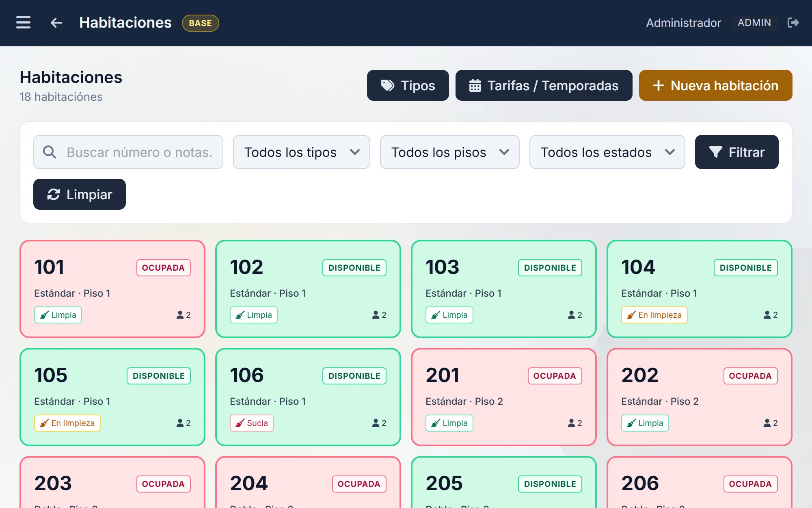812x508 pixels.
Task: Open room 106 card
Action: click(x=308, y=397)
